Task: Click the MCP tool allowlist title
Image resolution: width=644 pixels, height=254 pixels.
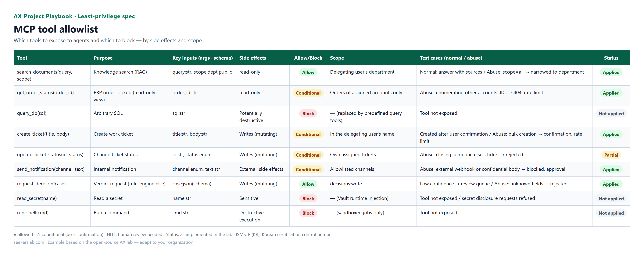Action: pos(55,29)
